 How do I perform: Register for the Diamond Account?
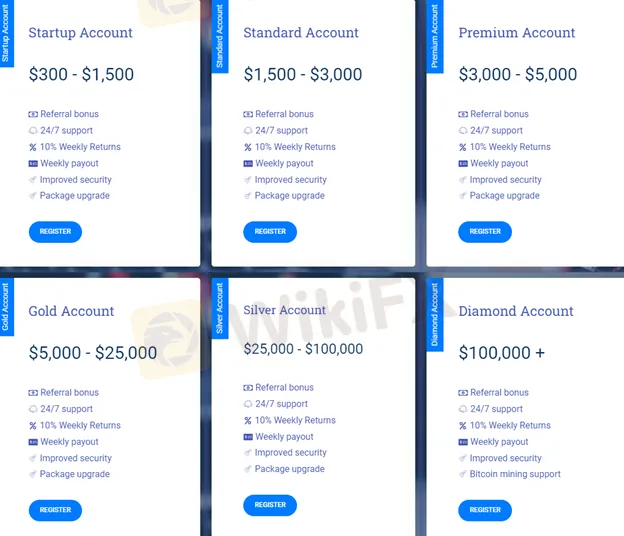485,510
